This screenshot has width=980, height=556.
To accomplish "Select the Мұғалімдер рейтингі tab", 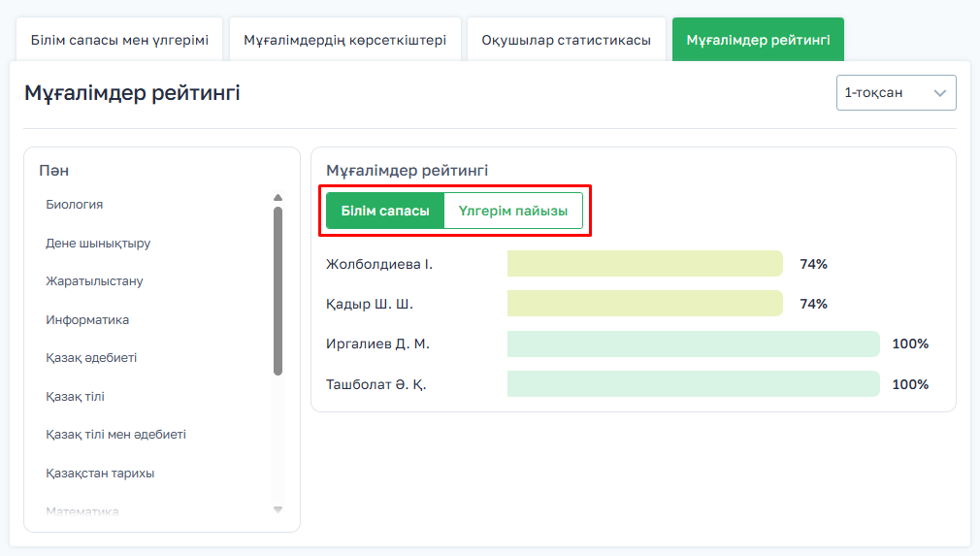I will [758, 40].
